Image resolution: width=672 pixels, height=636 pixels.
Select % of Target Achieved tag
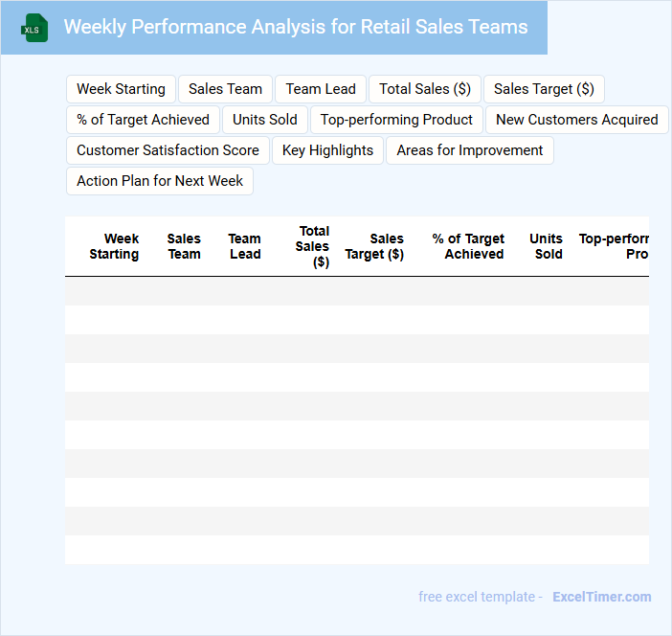click(x=143, y=120)
